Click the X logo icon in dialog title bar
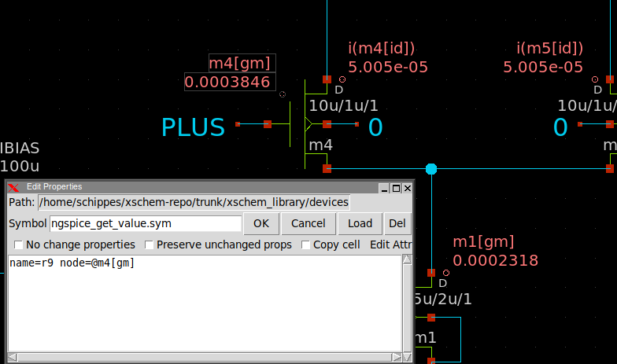Viewport: 617px width, 364px height. click(x=13, y=187)
